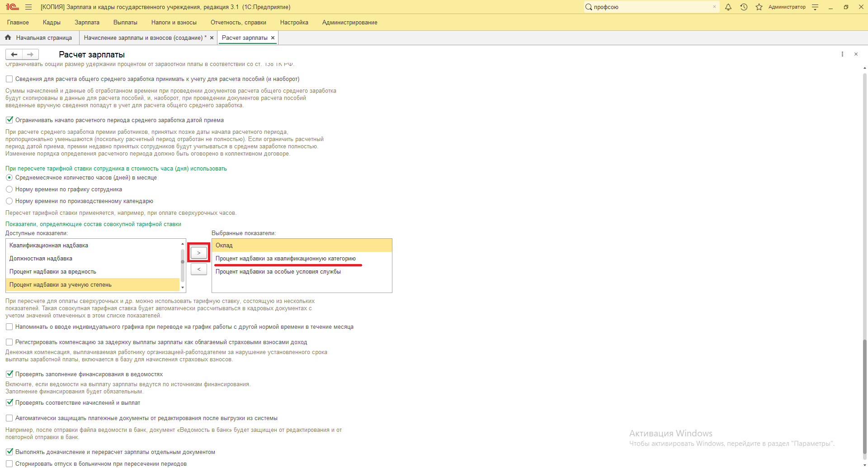
Task: Enable Сторнировать отпуск в больничном
Action: (x=9, y=464)
